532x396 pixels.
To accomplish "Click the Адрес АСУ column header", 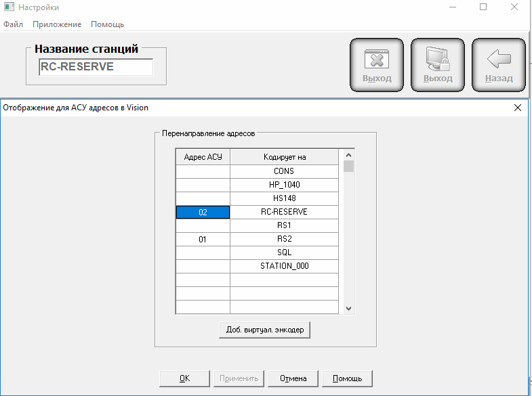I will point(203,157).
